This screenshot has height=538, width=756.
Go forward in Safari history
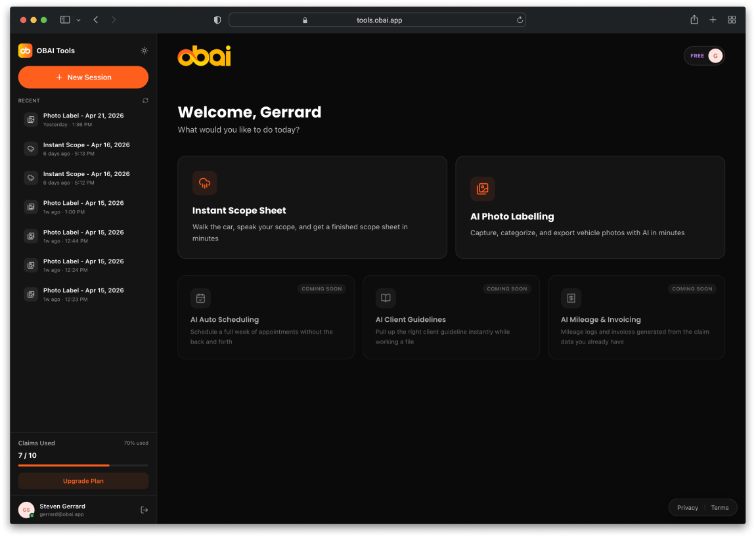point(114,20)
